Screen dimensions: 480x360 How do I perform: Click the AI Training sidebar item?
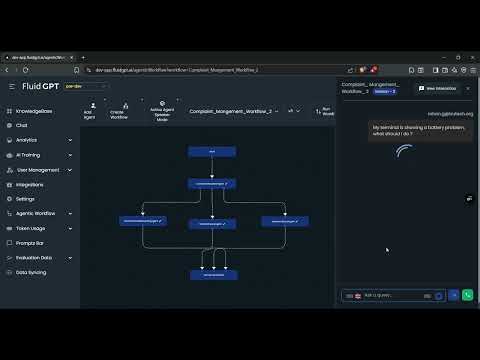pos(28,155)
